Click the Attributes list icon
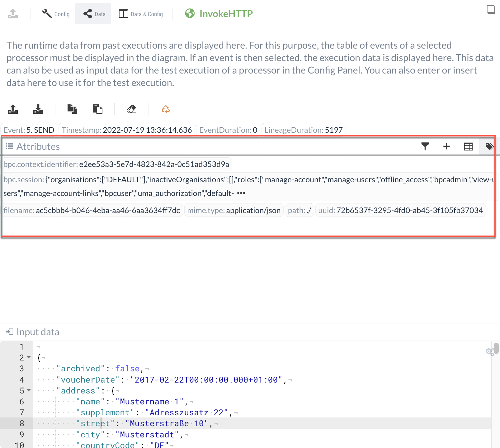This screenshot has height=448, width=500. [x=10, y=146]
